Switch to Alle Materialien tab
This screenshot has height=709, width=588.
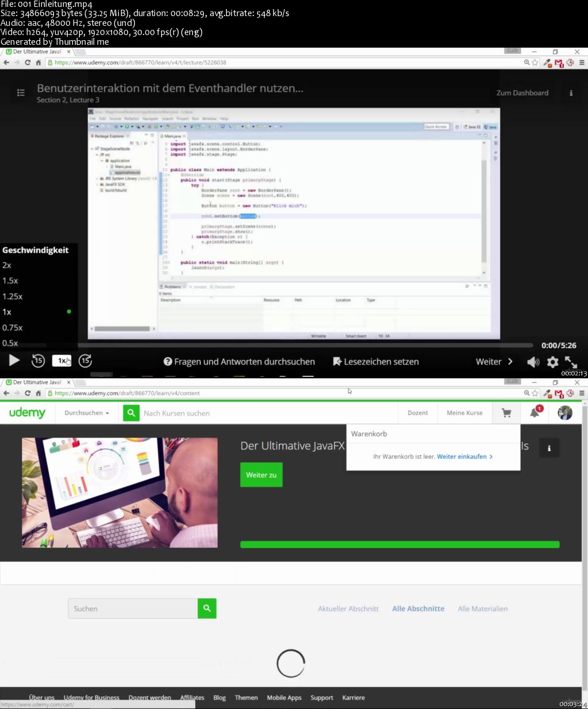pyautogui.click(x=483, y=609)
